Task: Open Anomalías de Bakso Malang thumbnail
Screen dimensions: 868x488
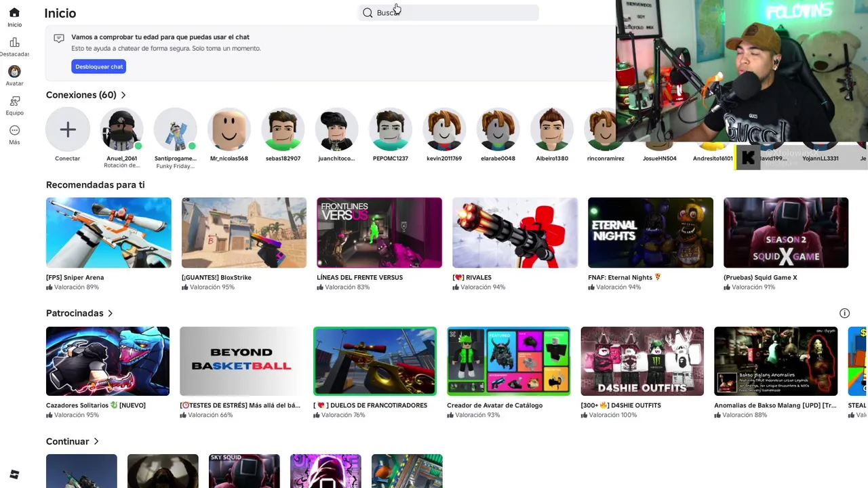Action: [x=776, y=361]
